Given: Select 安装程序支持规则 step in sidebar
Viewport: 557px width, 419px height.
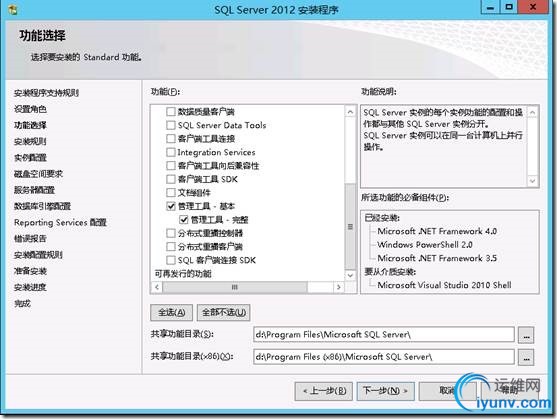Looking at the screenshot, I should pos(46,93).
